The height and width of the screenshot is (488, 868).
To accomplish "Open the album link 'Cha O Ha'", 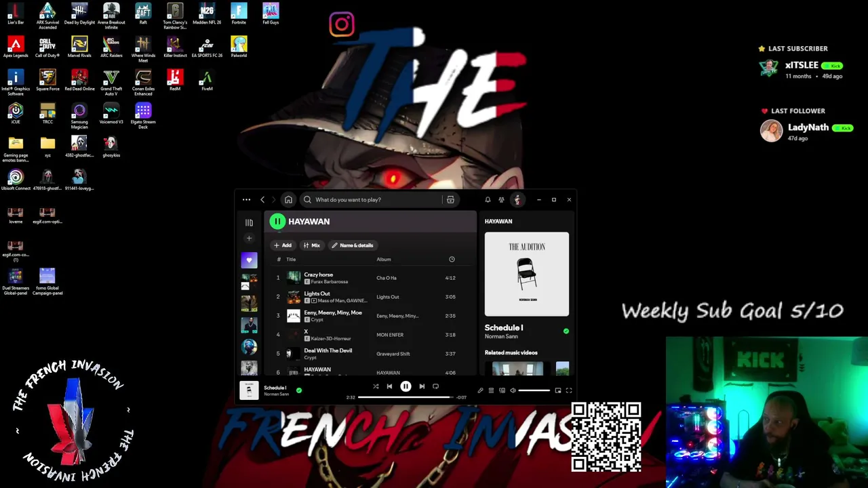I will [387, 278].
